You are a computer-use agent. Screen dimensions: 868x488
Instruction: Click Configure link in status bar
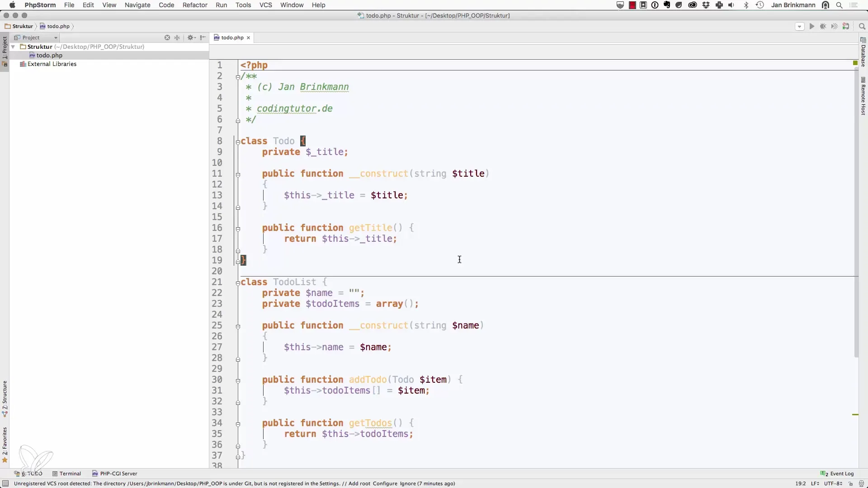pyautogui.click(x=385, y=483)
